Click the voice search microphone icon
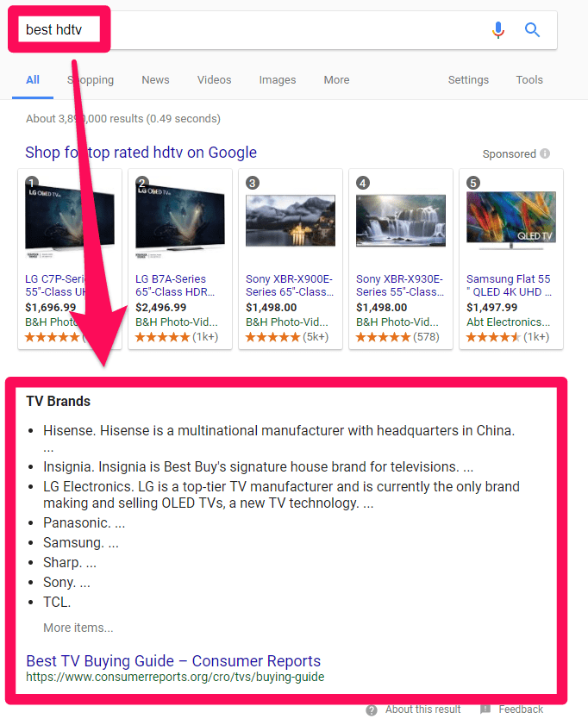 pyautogui.click(x=497, y=30)
